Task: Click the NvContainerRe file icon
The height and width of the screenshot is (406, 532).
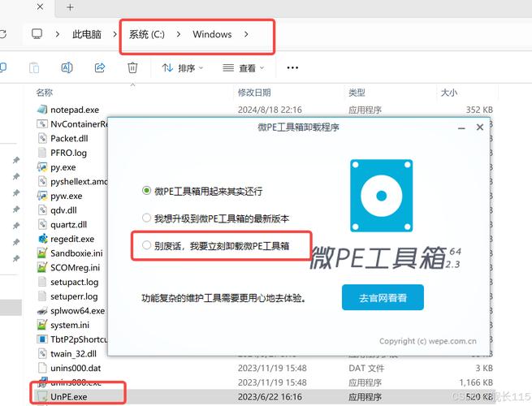Action: coord(42,123)
